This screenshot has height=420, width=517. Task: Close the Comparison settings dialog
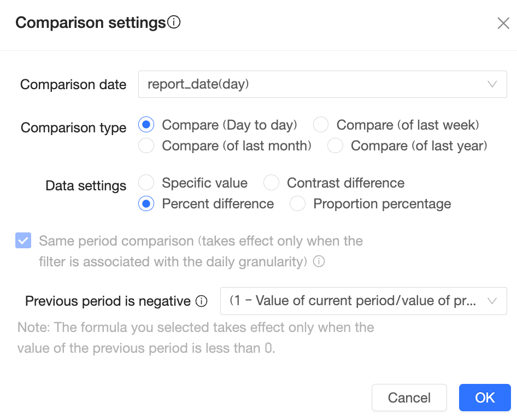[x=503, y=23]
